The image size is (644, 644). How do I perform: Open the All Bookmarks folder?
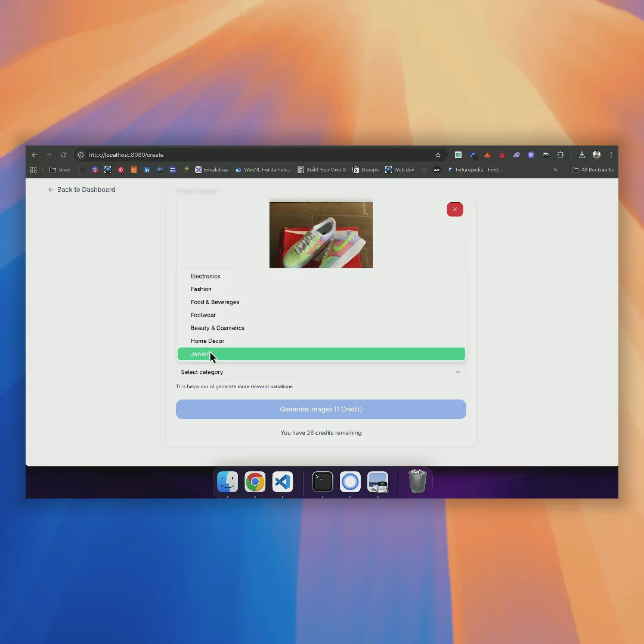pyautogui.click(x=593, y=170)
